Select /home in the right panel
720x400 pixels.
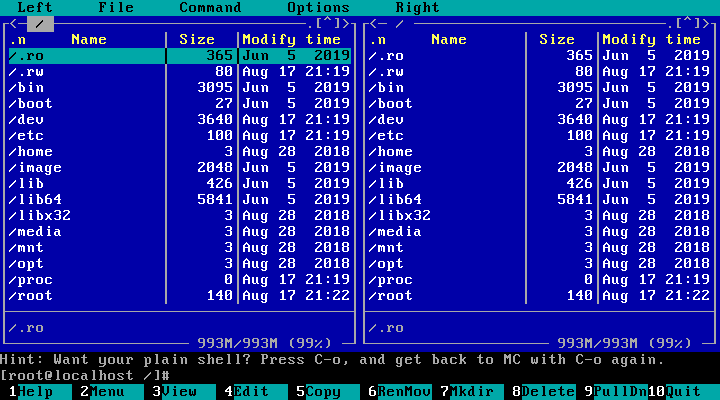[x=540, y=152]
